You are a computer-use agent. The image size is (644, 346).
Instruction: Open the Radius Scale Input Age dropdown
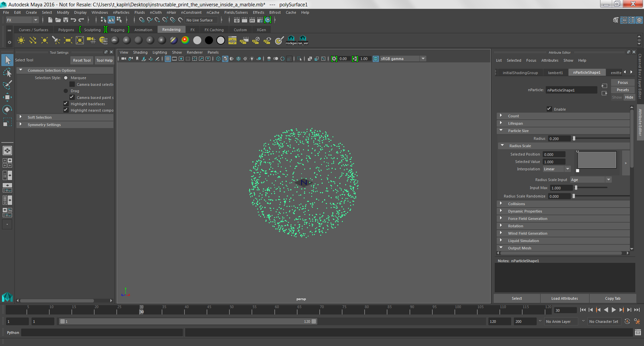tap(591, 180)
